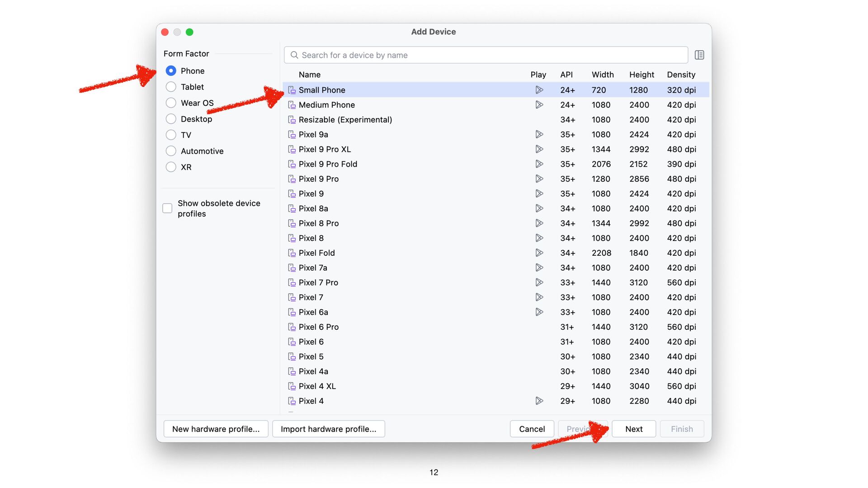Toggle the device details side panel icon
868x488 pixels.
[x=699, y=55]
